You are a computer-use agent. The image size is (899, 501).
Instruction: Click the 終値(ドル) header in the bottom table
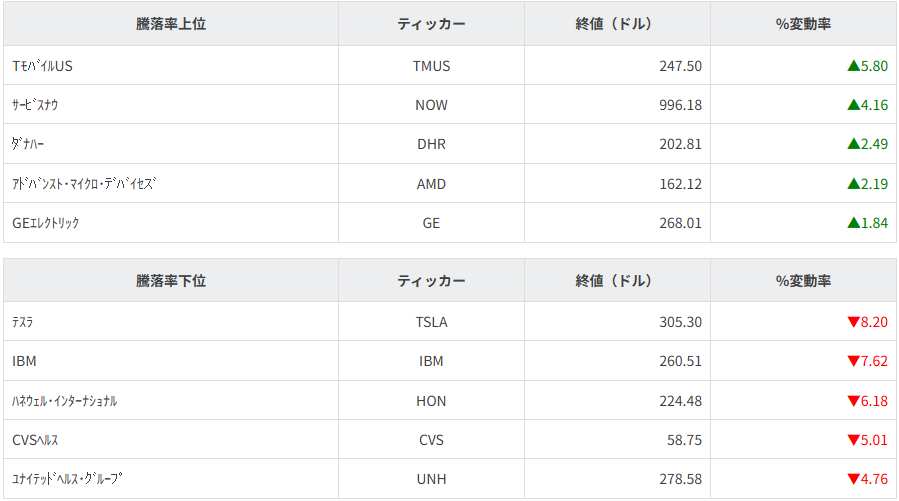pos(616,281)
